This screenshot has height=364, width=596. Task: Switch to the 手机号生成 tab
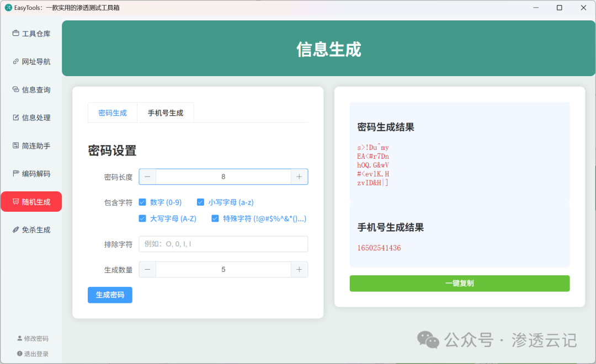[x=166, y=113]
